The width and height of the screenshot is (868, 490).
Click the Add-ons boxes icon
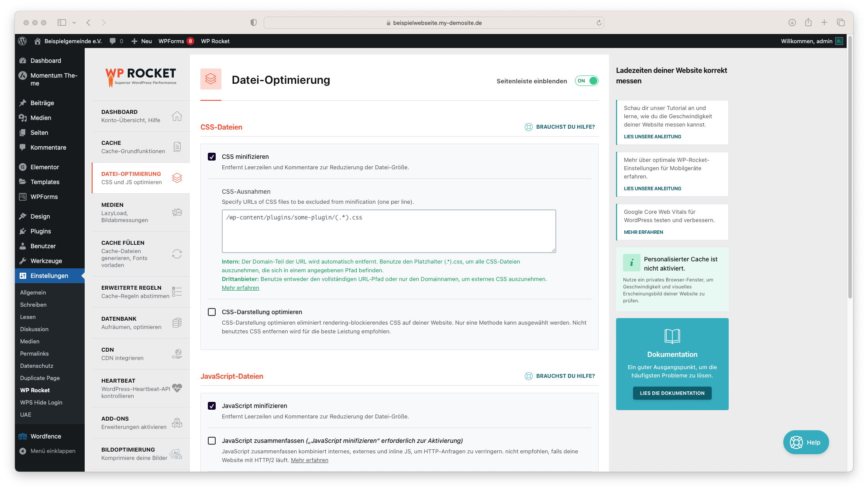(x=177, y=423)
